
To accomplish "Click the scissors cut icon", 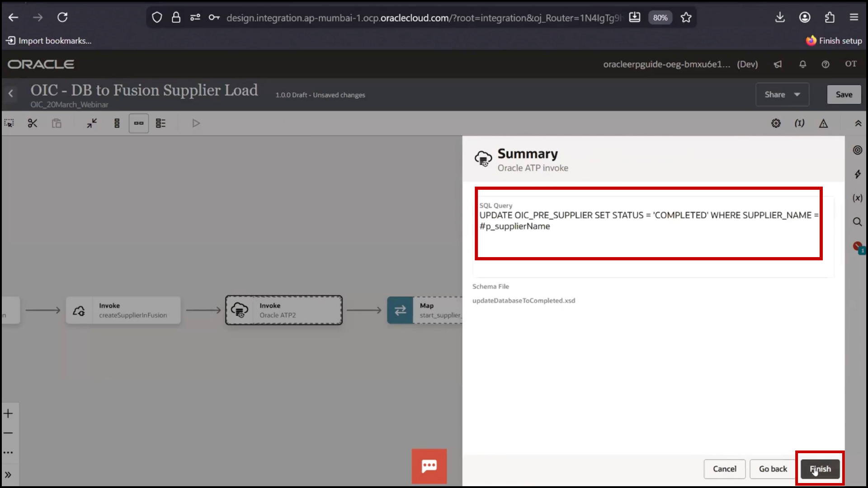I will click(x=33, y=123).
